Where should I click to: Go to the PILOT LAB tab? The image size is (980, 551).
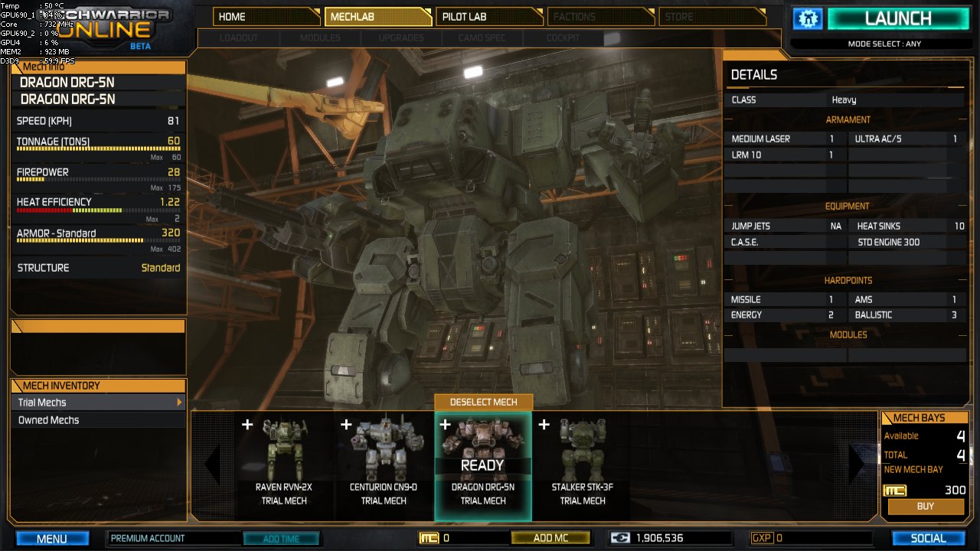tap(490, 17)
